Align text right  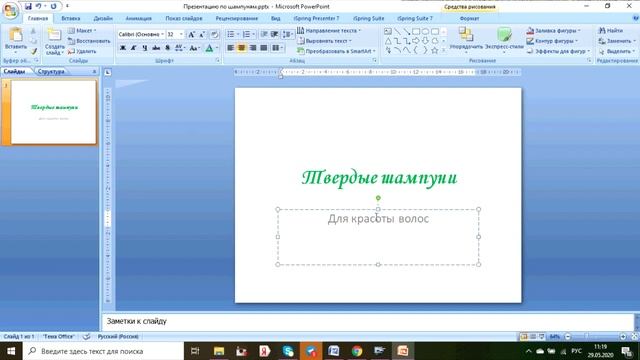point(253,48)
